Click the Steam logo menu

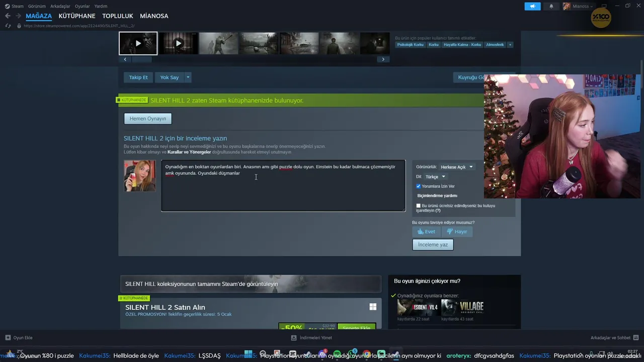(14, 6)
